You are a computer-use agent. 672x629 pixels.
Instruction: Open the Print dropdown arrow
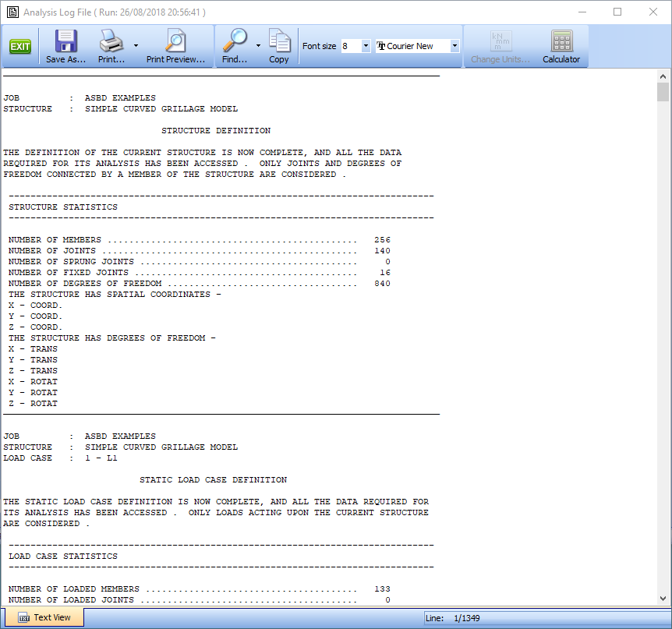pos(136,45)
